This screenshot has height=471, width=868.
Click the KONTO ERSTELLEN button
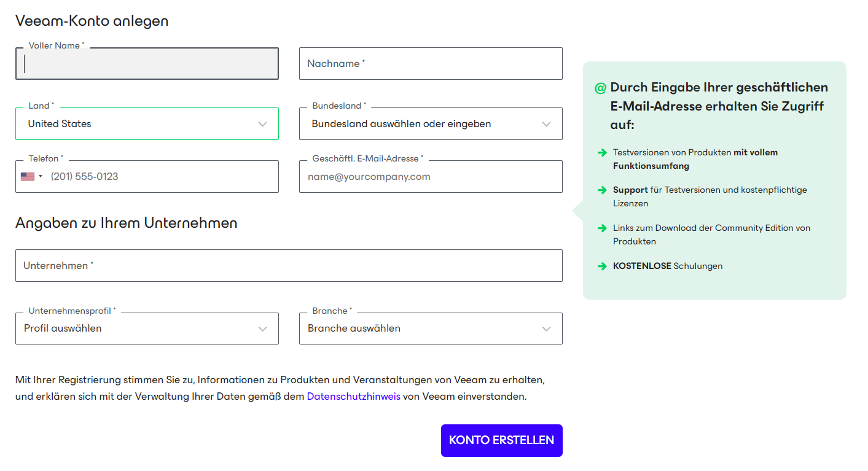pyautogui.click(x=501, y=440)
